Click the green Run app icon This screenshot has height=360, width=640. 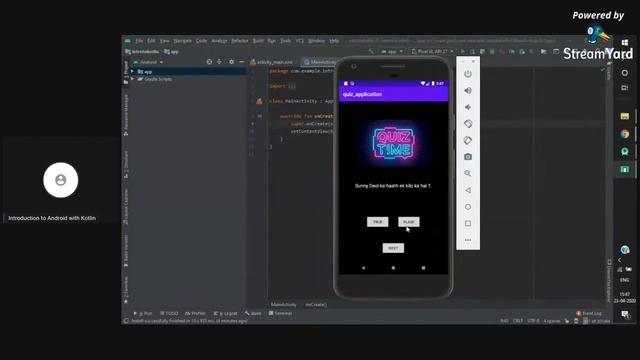[462, 51]
